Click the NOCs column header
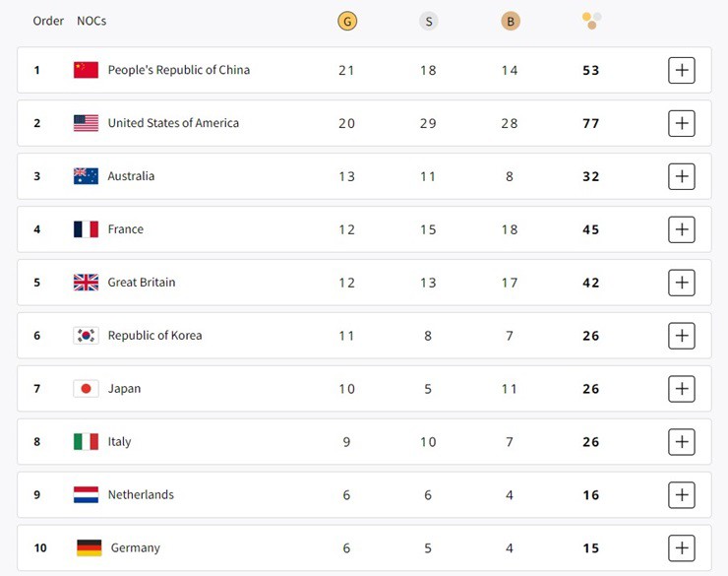 [91, 21]
